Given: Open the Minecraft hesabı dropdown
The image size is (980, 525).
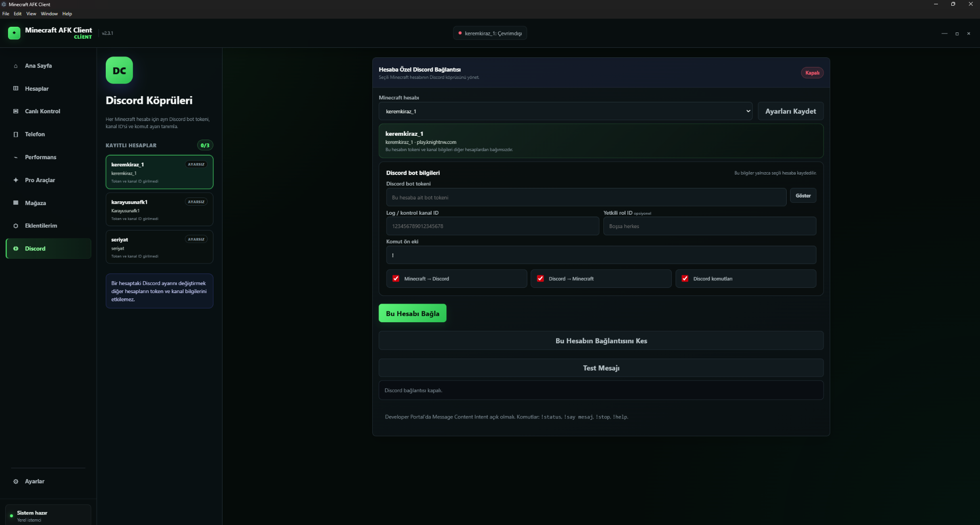Looking at the screenshot, I should [566, 111].
